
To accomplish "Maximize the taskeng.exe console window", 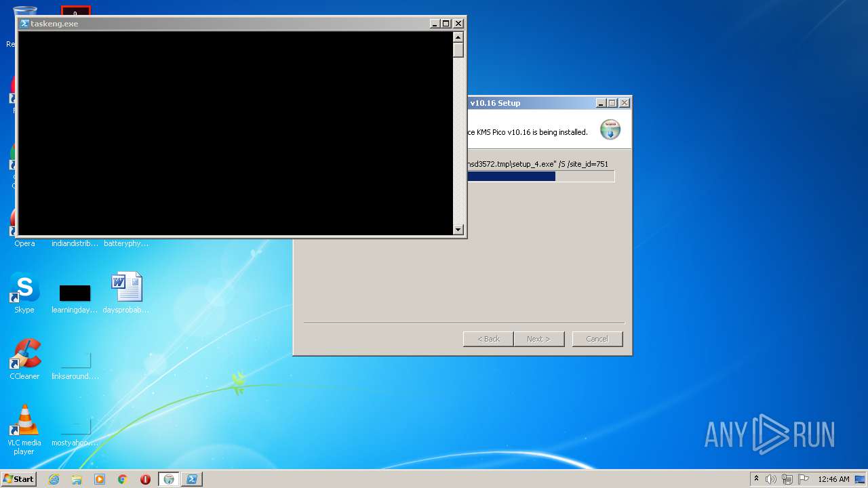I will (x=446, y=24).
